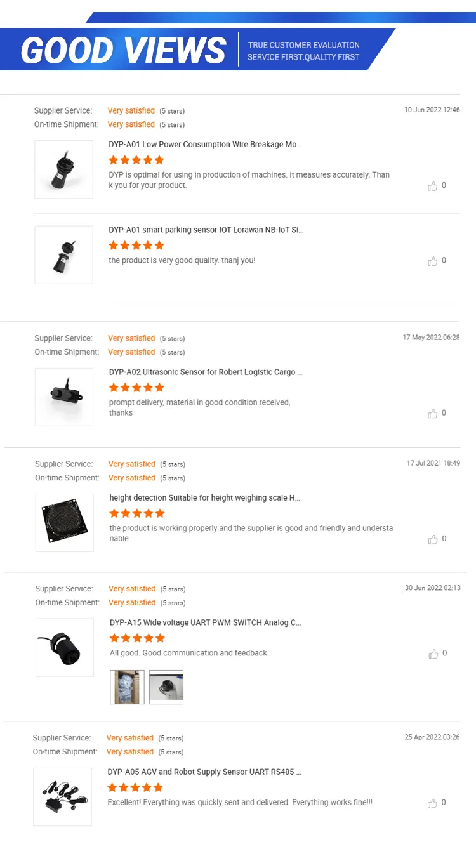Screen dimensions: 476x868
Task: Open DYP-A05 AGV sensor kit thumbnail
Action: click(x=62, y=797)
